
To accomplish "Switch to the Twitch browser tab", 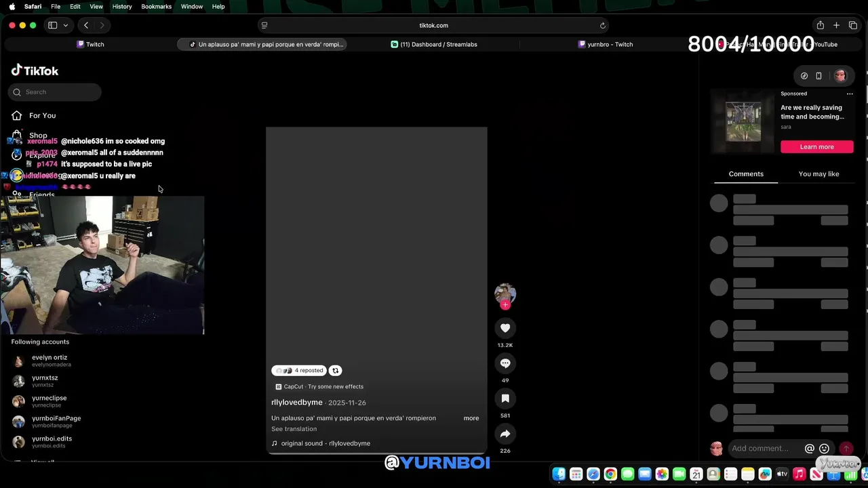I will pyautogui.click(x=90, y=44).
